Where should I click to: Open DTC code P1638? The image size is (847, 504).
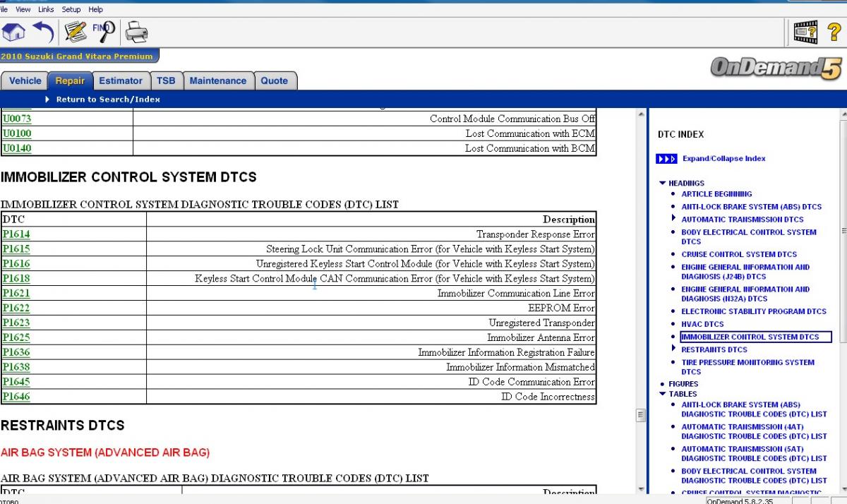point(16,368)
